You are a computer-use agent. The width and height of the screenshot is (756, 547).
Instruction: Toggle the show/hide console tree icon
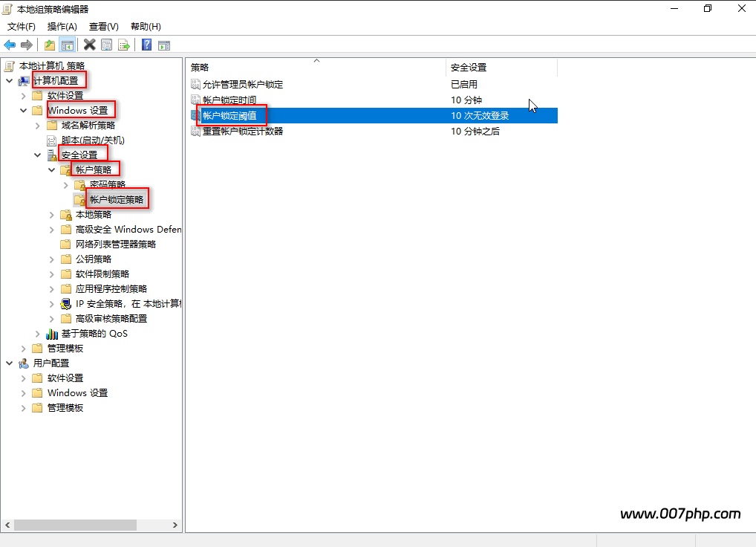67,44
